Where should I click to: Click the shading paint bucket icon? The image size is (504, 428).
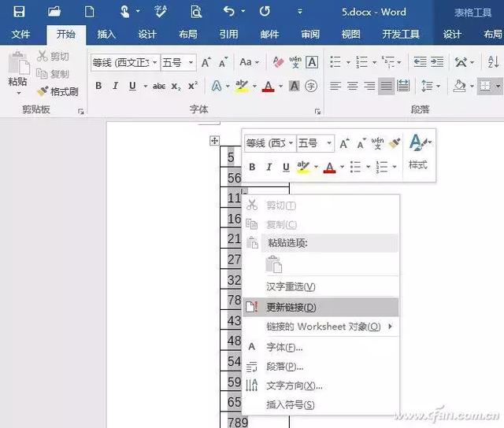pyautogui.click(x=459, y=86)
